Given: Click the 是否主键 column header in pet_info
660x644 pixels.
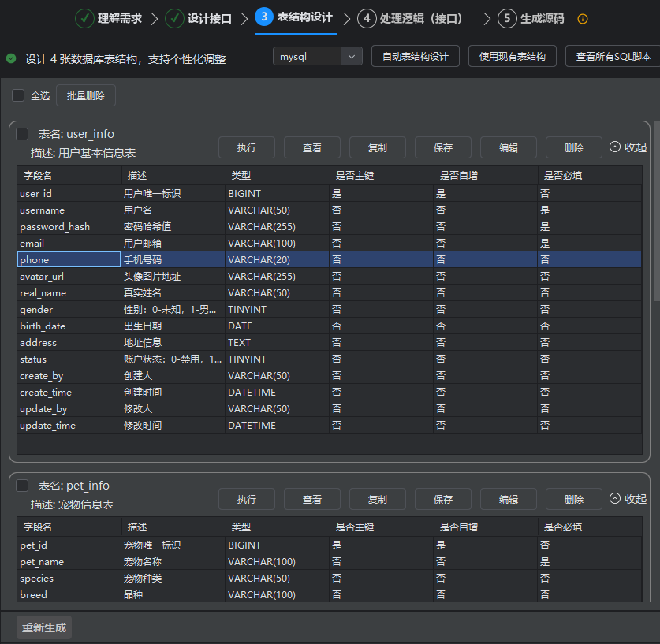Looking at the screenshot, I should [x=381, y=527].
